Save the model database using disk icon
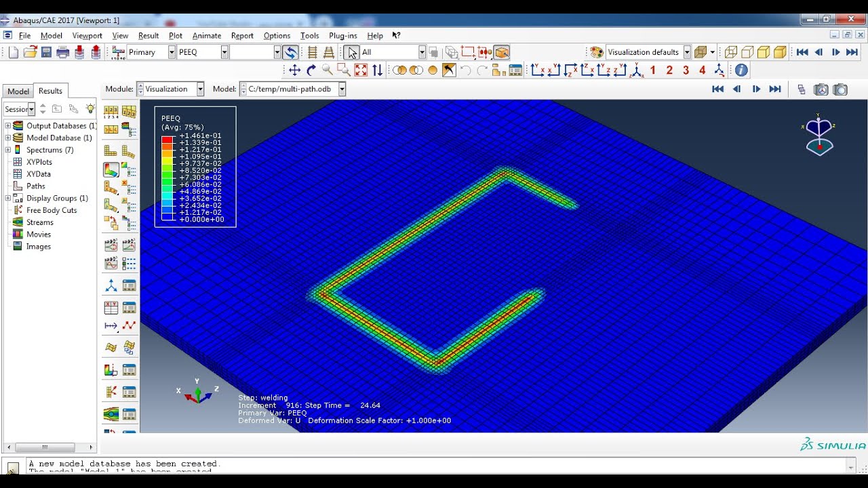868x488 pixels. pyautogui.click(x=46, y=52)
